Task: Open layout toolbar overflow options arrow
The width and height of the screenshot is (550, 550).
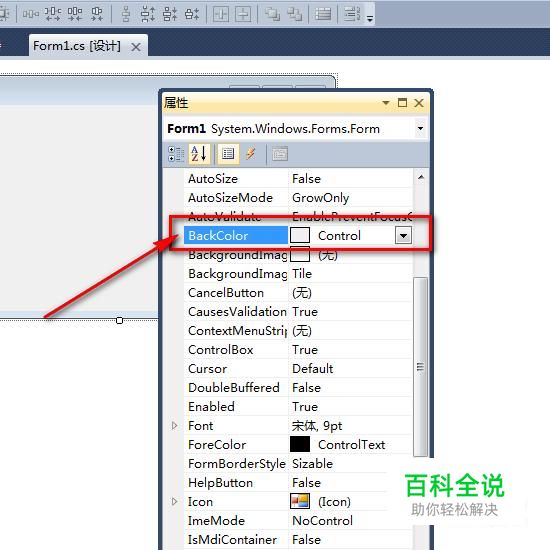Action: (370, 18)
